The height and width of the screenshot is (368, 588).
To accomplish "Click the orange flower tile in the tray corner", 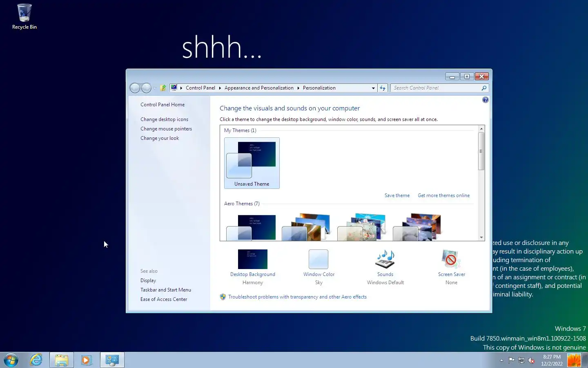I will coord(574,360).
